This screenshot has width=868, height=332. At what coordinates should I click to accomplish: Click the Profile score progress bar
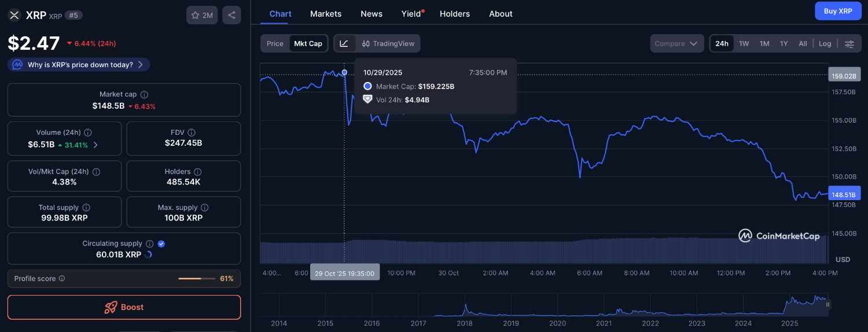coord(197,279)
